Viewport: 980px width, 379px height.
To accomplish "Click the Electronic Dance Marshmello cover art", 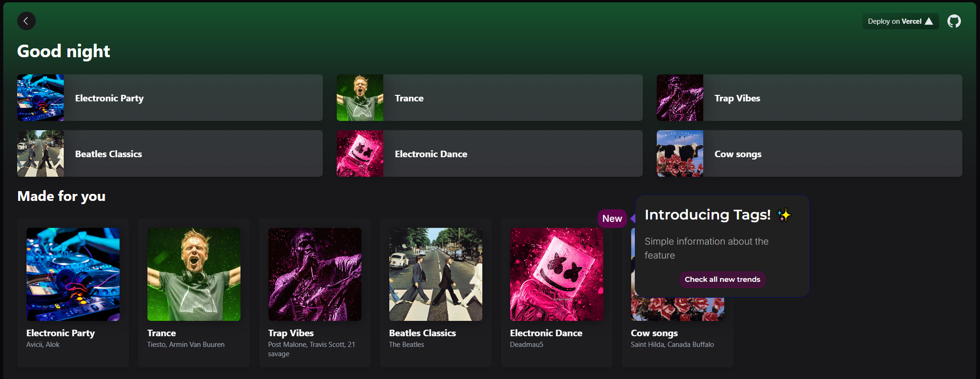I will [557, 274].
